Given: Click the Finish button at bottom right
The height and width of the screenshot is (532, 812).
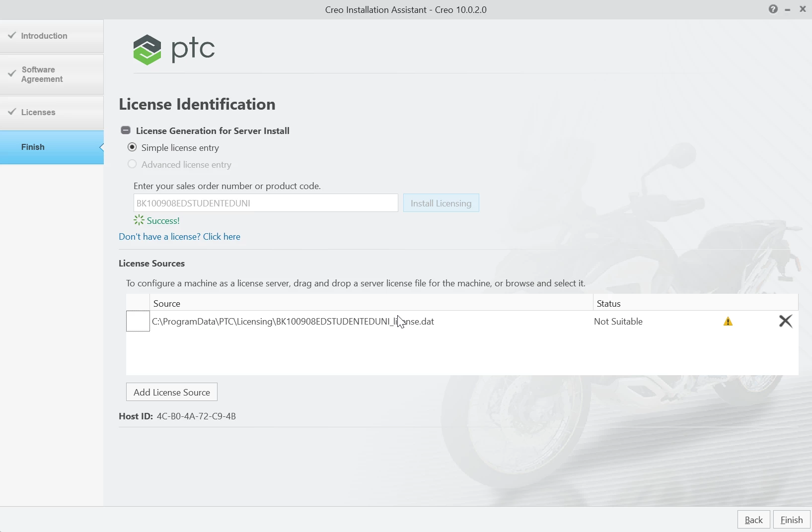Looking at the screenshot, I should (x=792, y=520).
